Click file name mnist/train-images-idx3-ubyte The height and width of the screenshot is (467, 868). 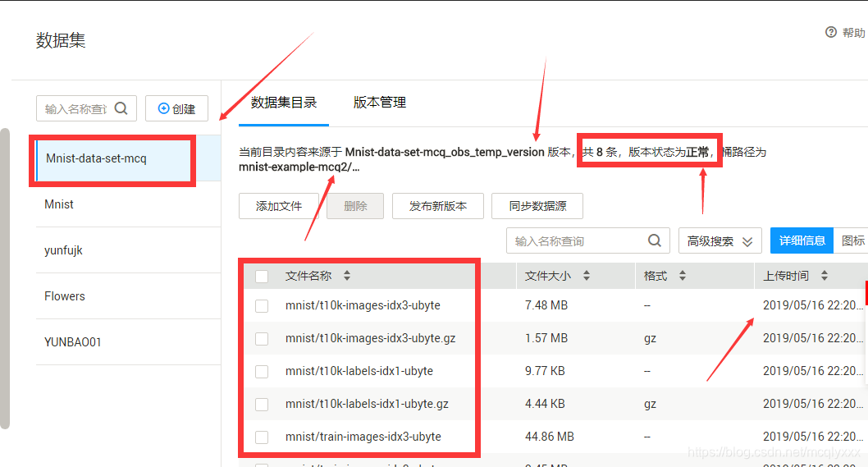click(x=363, y=437)
